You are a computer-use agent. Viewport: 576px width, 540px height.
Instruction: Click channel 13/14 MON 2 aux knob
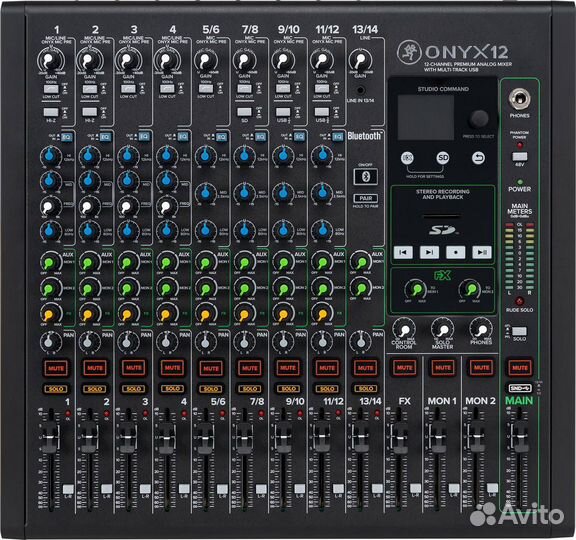pyautogui.click(x=360, y=288)
